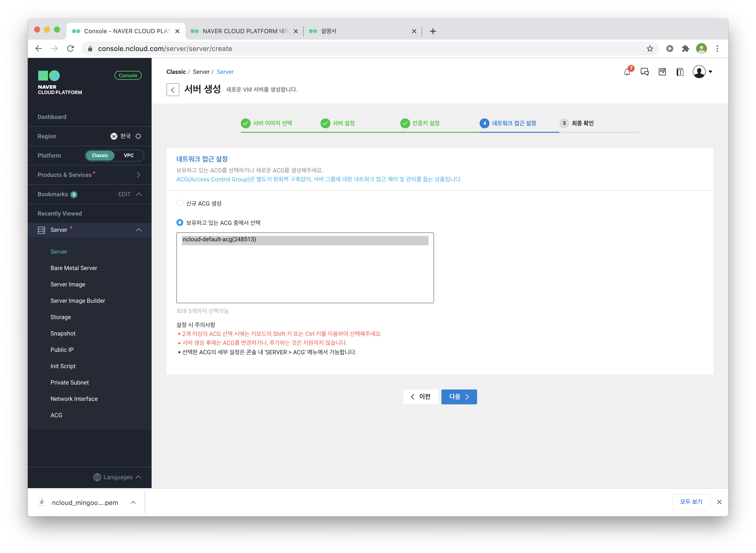Screen dimensions: 756x553
Task: Open the chat inquiry speech-bubble icon
Action: click(x=645, y=72)
